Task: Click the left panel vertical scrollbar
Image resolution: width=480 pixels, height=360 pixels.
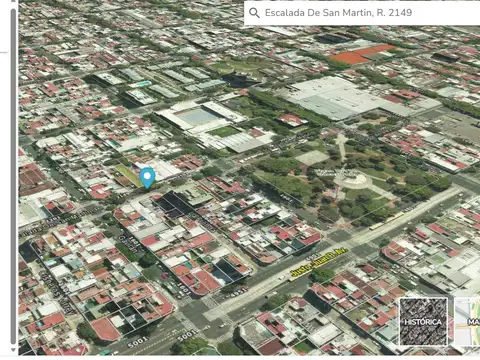Action: coord(13,177)
